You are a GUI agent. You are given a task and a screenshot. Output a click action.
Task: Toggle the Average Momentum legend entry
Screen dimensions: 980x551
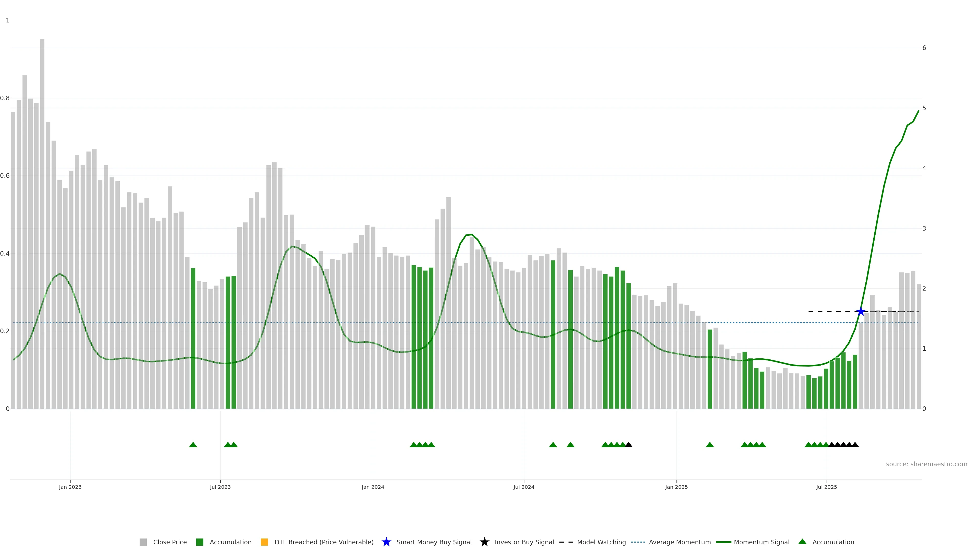679,542
